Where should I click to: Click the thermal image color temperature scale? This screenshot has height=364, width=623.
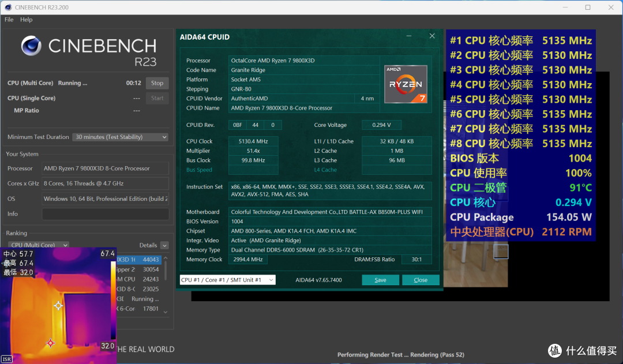113,301
